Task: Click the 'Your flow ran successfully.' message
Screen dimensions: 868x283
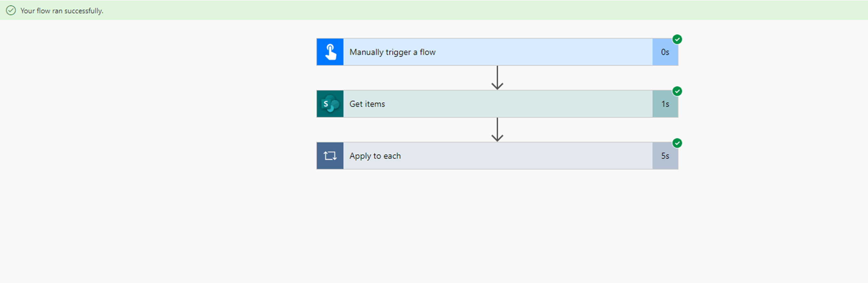Action: [x=62, y=11]
